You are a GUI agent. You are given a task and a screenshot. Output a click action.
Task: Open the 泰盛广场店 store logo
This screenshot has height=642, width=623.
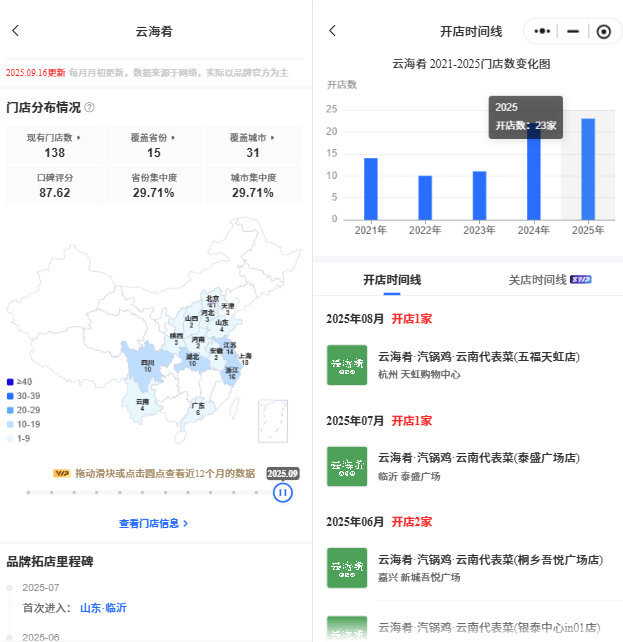(347, 466)
